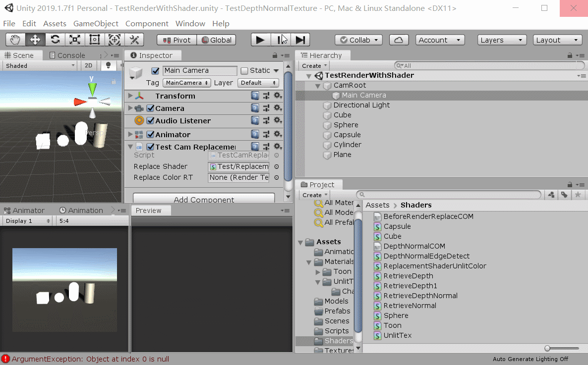
Task: Open Animator component gear menu
Action: pyautogui.click(x=278, y=134)
